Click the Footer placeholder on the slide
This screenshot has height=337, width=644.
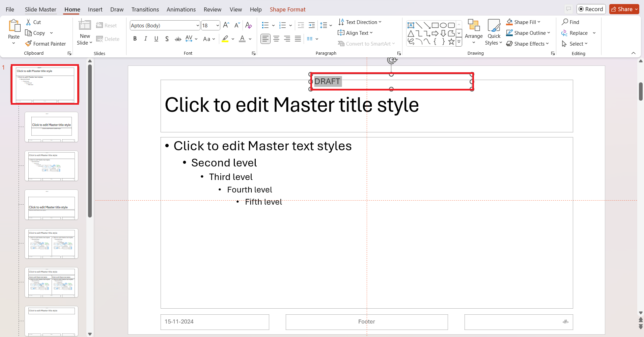[367, 322]
